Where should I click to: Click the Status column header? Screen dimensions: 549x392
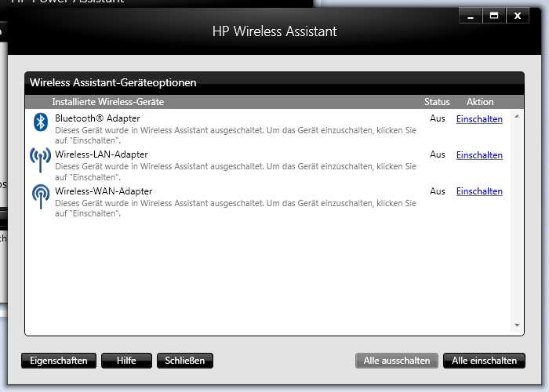pyautogui.click(x=437, y=102)
